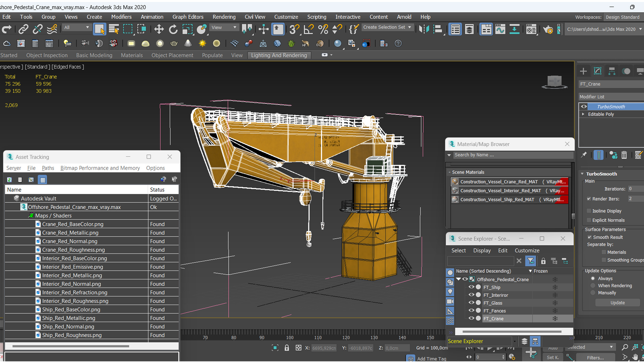Click the Filters... button
644x362 pixels.
595,358
